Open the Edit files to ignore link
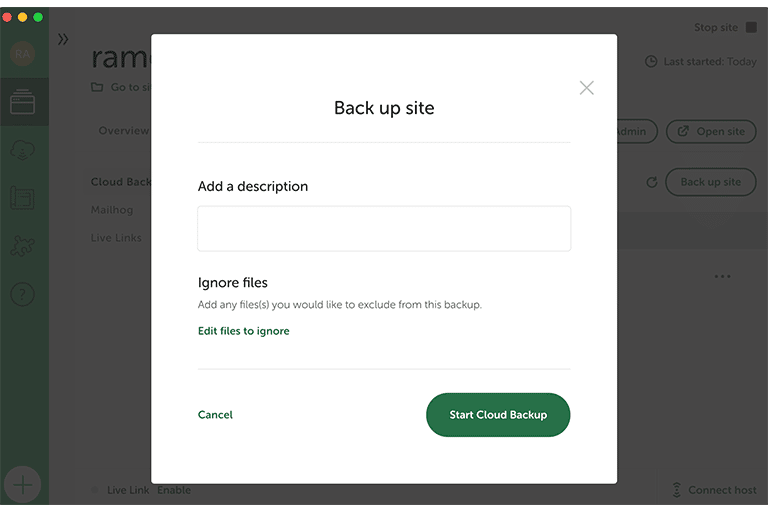 pyautogui.click(x=243, y=331)
